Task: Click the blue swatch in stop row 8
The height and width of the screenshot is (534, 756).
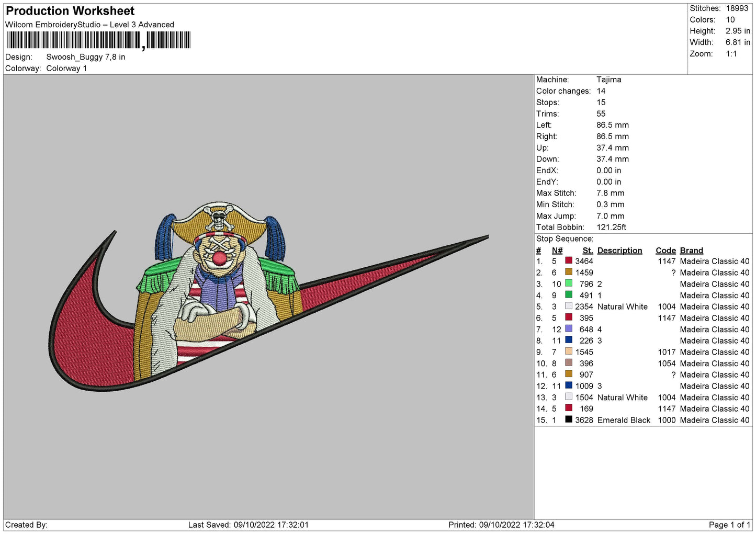Action: point(569,340)
